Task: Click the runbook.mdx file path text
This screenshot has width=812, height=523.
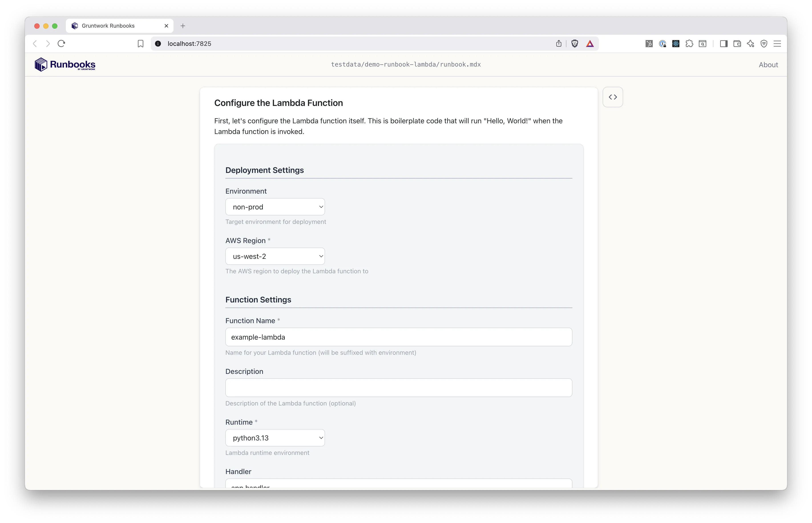Action: [x=406, y=65]
